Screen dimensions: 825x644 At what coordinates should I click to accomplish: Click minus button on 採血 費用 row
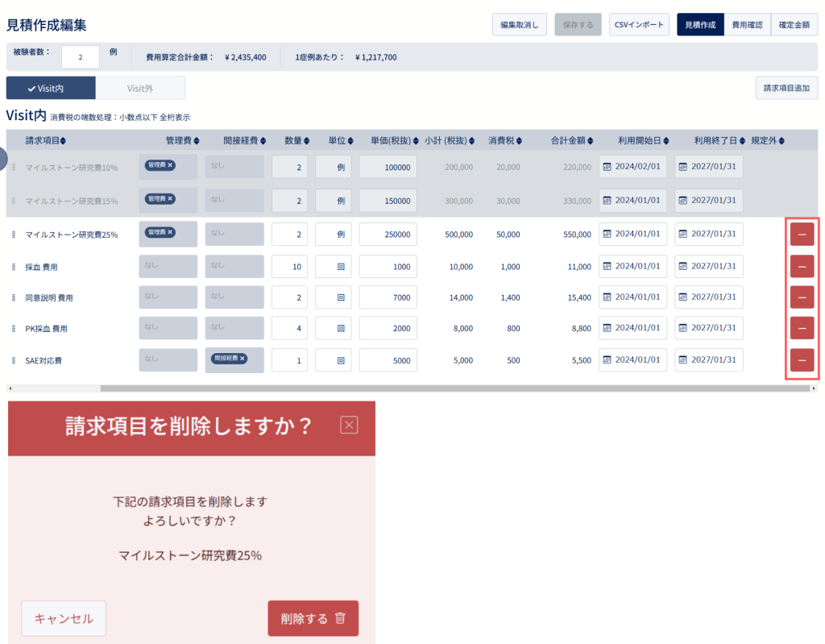tap(802, 267)
